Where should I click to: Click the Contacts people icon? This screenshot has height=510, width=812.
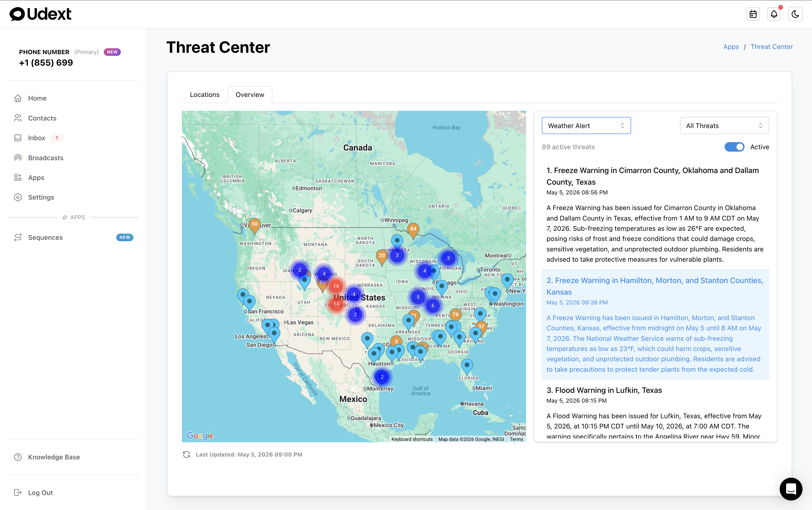click(x=18, y=118)
